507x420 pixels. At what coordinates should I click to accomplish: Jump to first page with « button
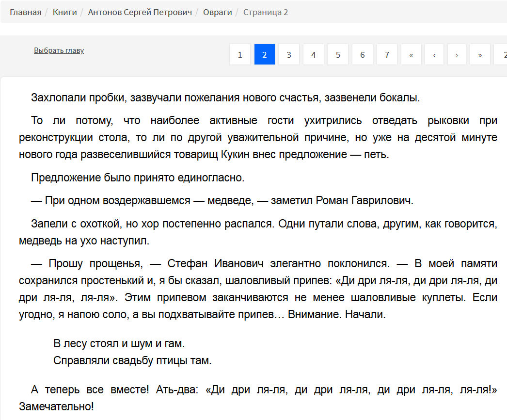[412, 55]
